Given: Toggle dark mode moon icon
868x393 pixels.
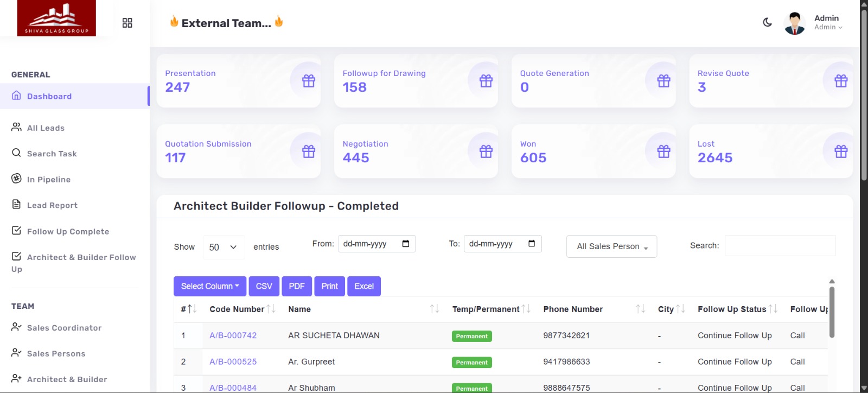Looking at the screenshot, I should pyautogui.click(x=767, y=22).
